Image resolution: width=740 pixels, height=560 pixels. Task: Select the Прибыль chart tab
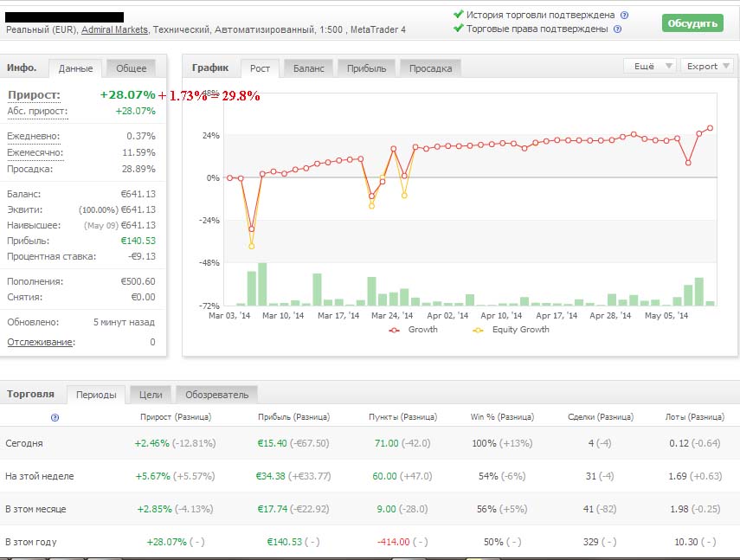367,68
